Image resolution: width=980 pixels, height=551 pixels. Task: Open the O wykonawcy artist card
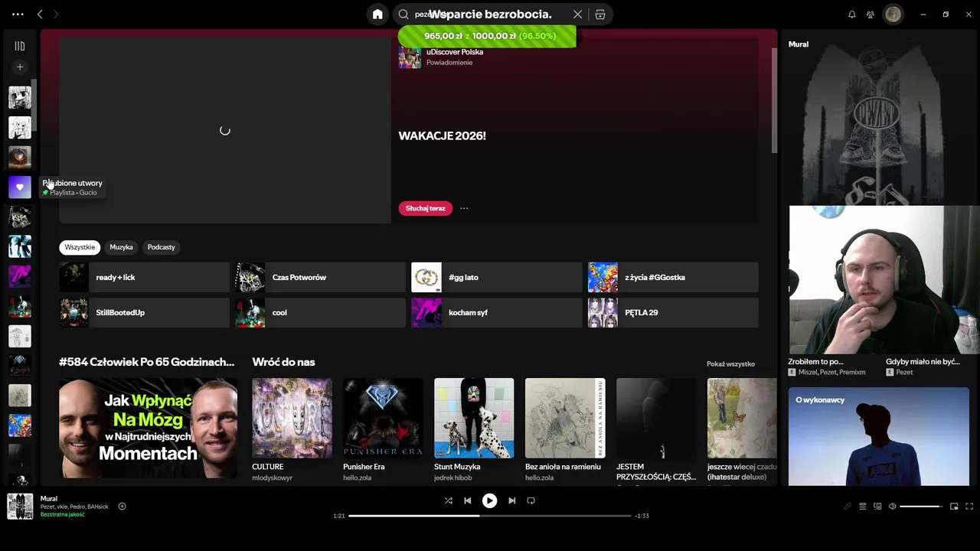point(879,436)
